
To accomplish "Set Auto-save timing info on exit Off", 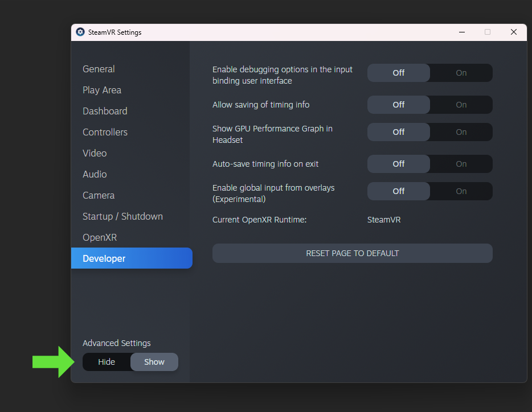I will tap(398, 164).
